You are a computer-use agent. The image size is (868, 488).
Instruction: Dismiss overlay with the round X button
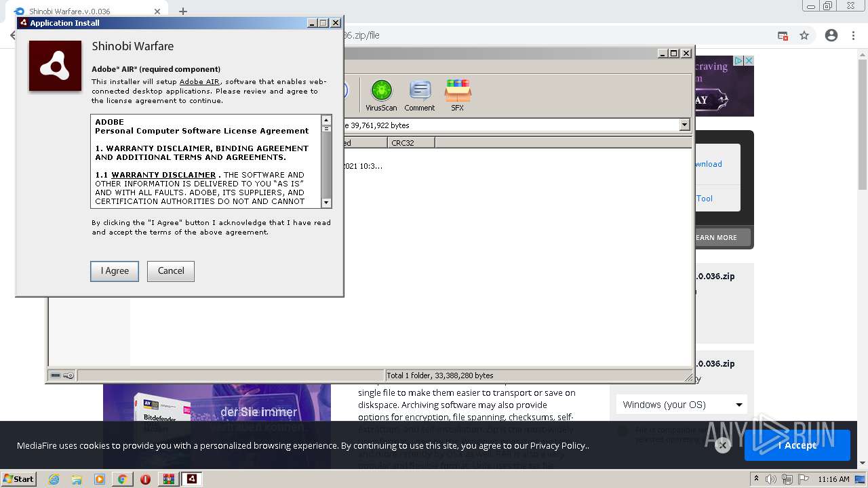722,445
